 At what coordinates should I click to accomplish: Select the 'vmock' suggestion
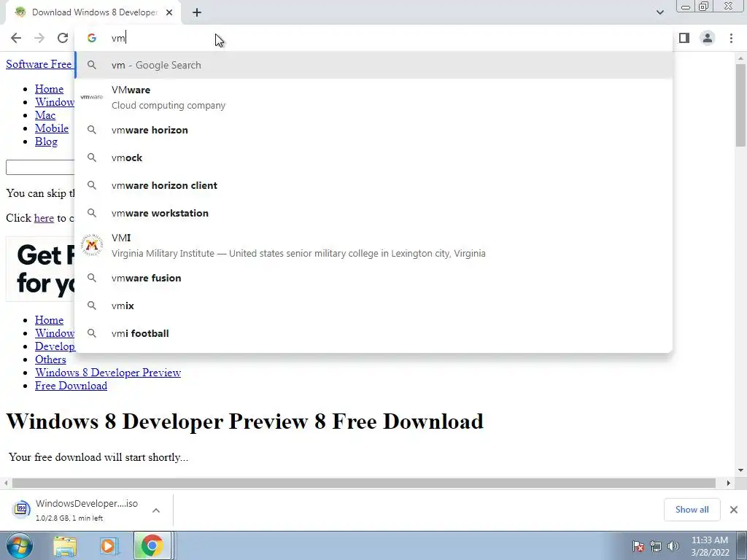pyautogui.click(x=374, y=157)
